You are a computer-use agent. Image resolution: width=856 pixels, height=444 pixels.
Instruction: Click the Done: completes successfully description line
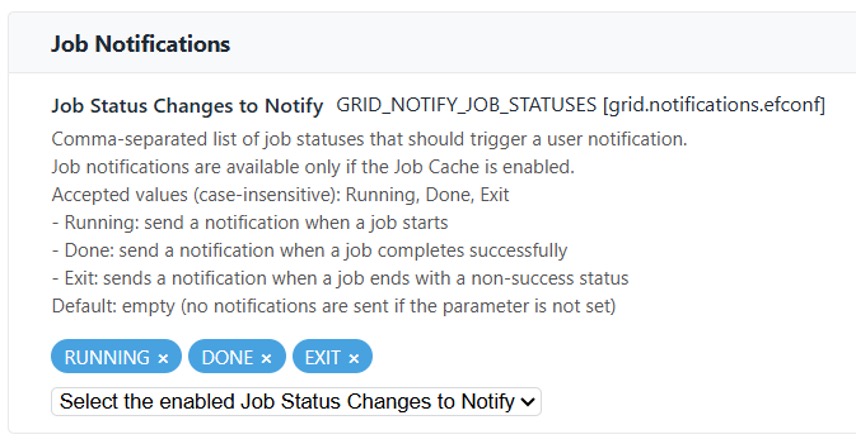[x=309, y=250]
